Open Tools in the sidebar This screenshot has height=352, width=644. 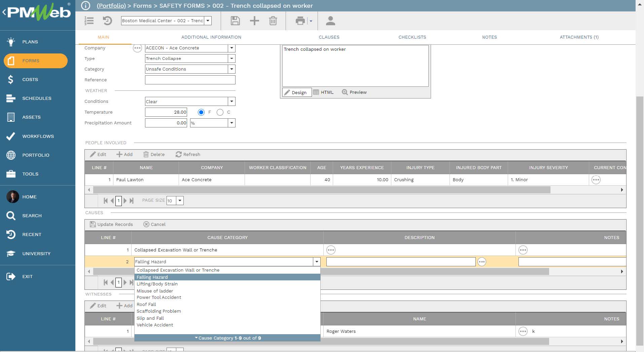tap(30, 174)
